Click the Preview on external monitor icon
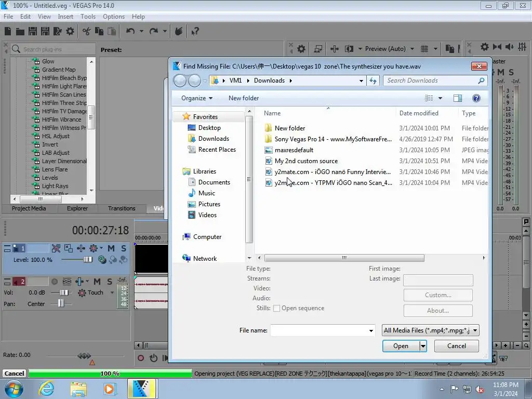Screen dimensions: 532x399 pos(318,49)
